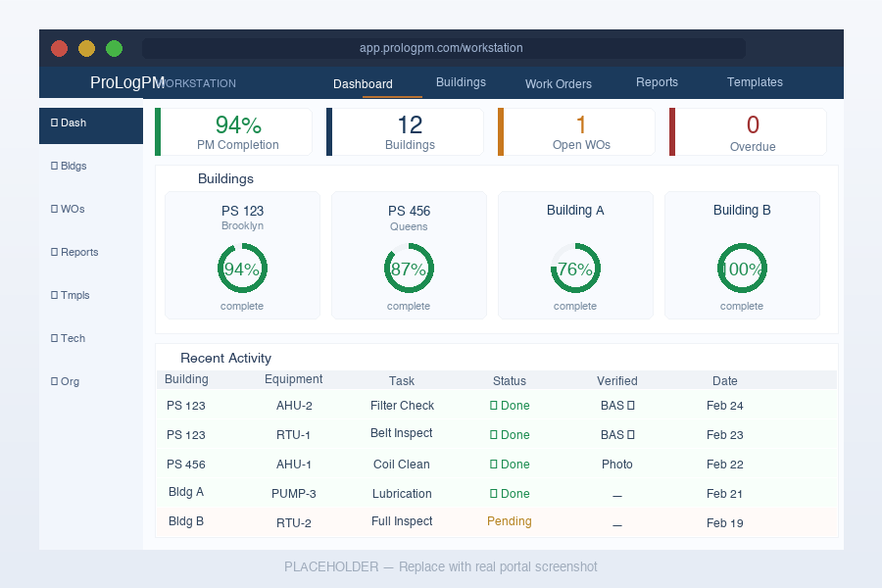882x588 pixels.
Task: Click the 76% completion ring for Building A
Action: pyautogui.click(x=575, y=269)
